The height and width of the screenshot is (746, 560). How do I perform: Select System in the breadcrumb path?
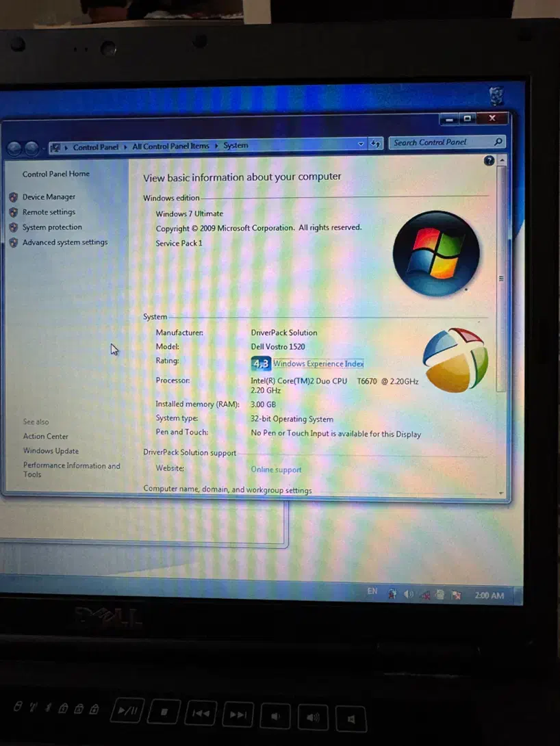pyautogui.click(x=236, y=145)
